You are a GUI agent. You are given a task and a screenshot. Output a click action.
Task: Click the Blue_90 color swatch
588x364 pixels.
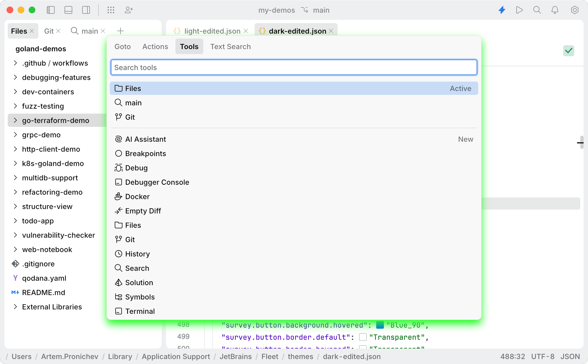coord(380,325)
